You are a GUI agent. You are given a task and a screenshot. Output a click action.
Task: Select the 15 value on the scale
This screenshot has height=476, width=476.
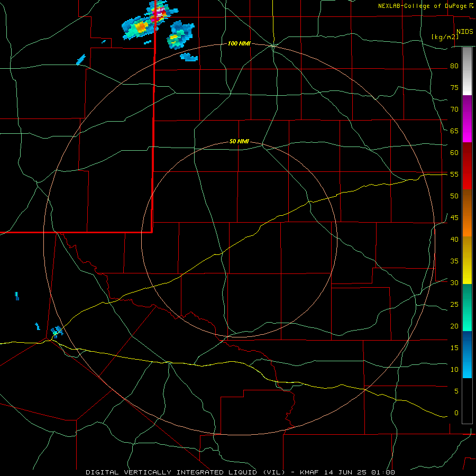[x=454, y=347]
